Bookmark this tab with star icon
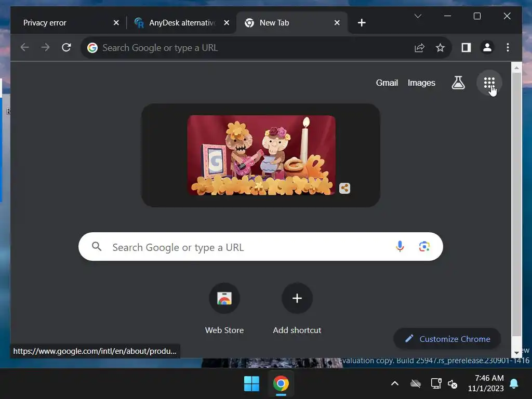The height and width of the screenshot is (399, 532). click(440, 47)
